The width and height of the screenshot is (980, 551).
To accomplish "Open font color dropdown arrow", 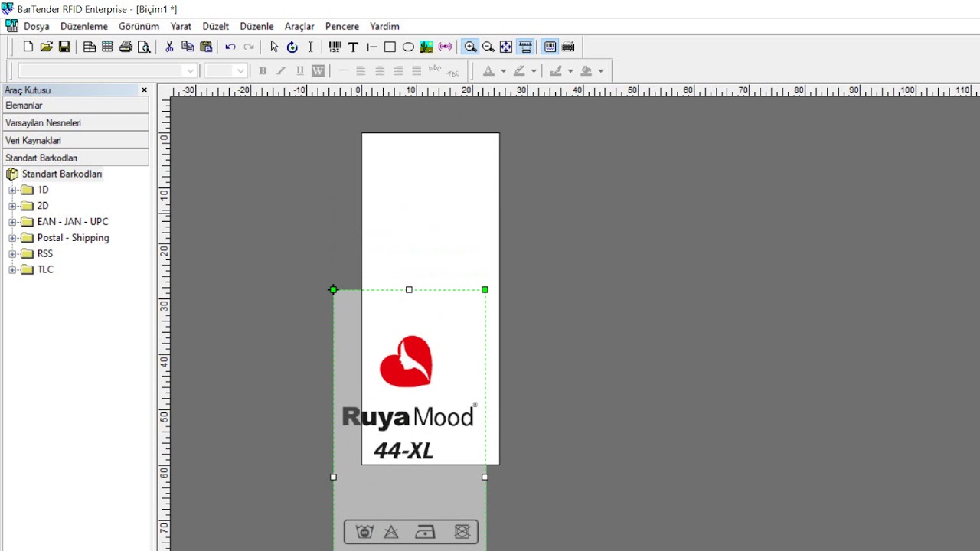I will pyautogui.click(x=503, y=70).
